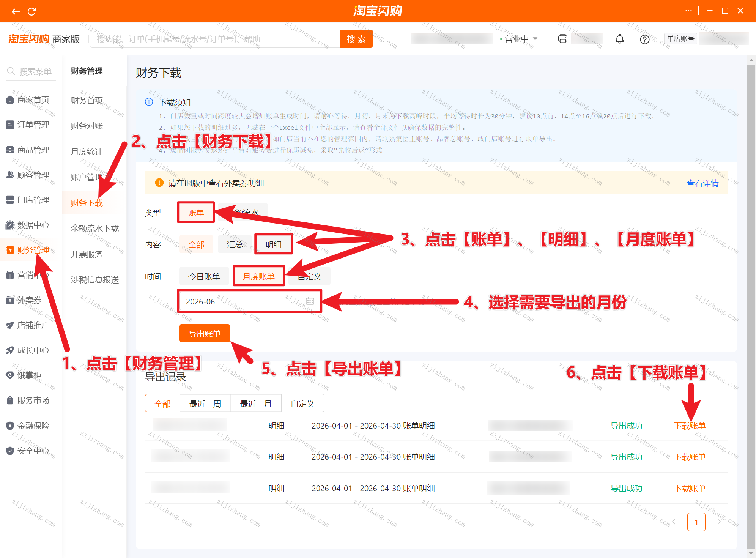The image size is (756, 558).
Task: Select the 明细 content option
Action: [274, 244]
